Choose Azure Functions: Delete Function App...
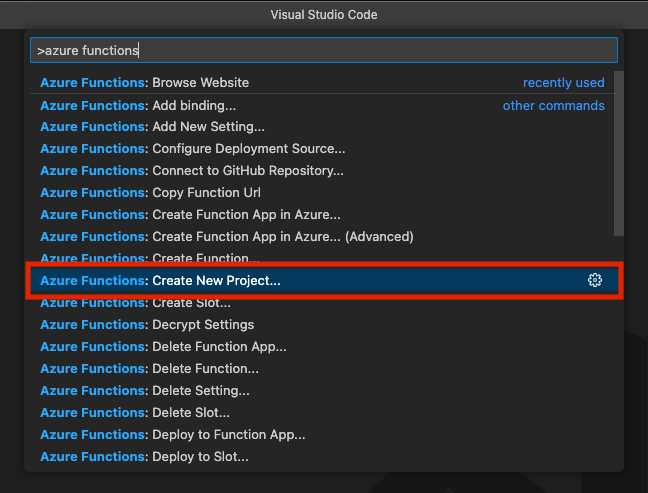 pyautogui.click(x=324, y=346)
